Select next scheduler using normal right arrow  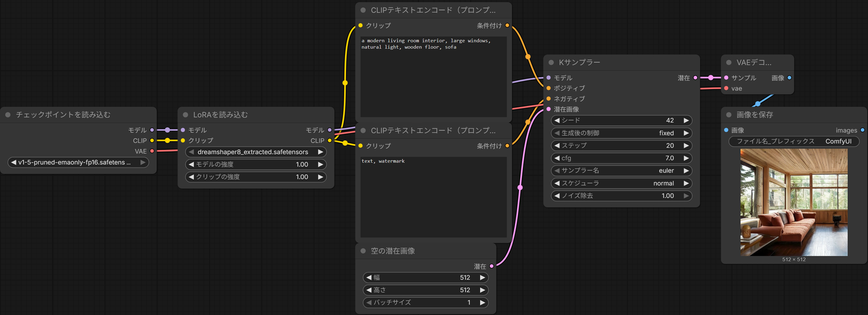[x=686, y=183]
